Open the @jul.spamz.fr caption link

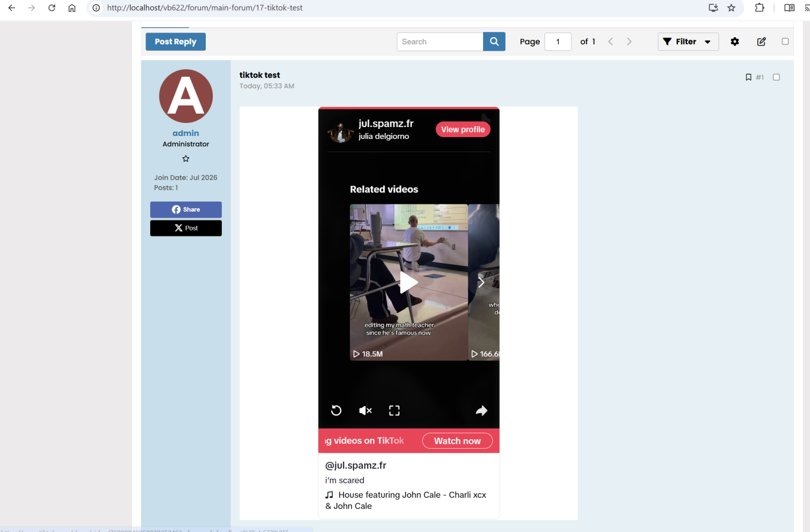tap(356, 465)
